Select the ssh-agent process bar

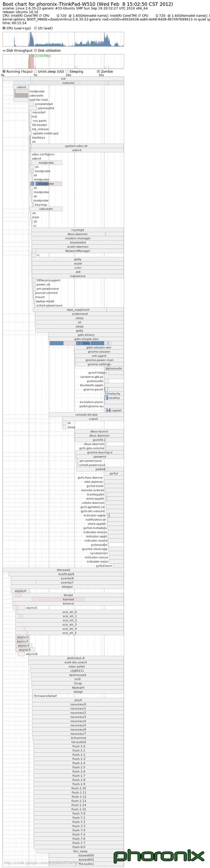[x=98, y=356]
